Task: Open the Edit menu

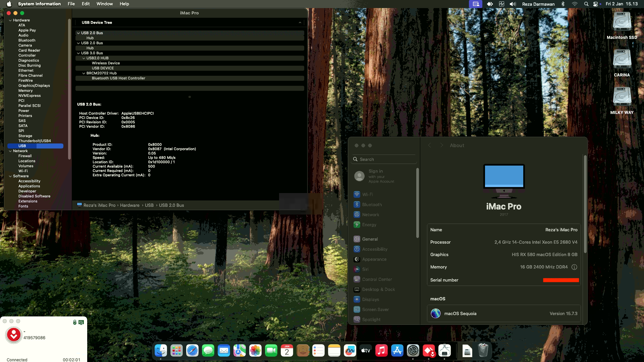Action: click(86, 4)
